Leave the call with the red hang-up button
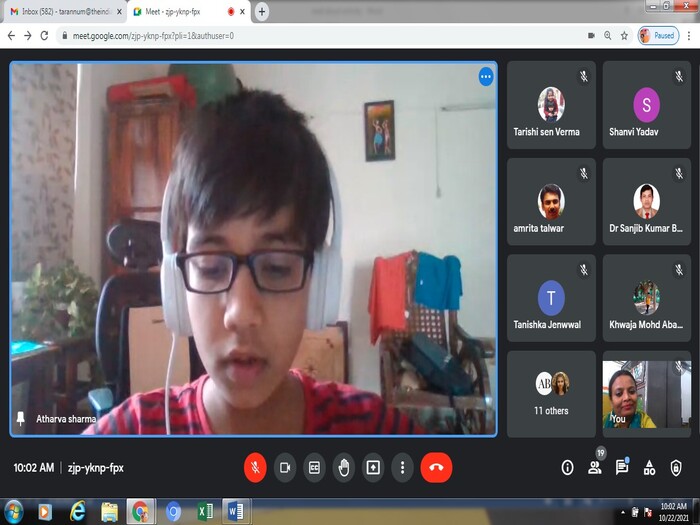This screenshot has width=700, height=525. point(436,467)
